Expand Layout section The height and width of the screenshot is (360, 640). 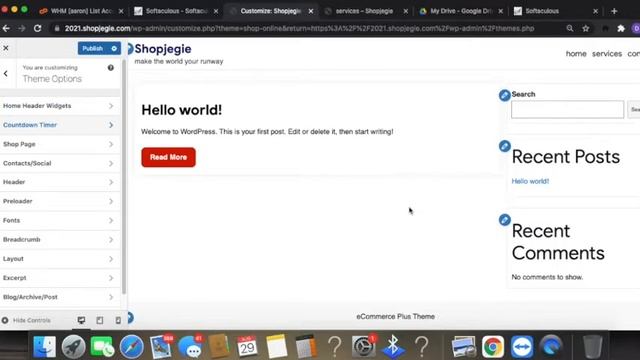(x=60, y=259)
